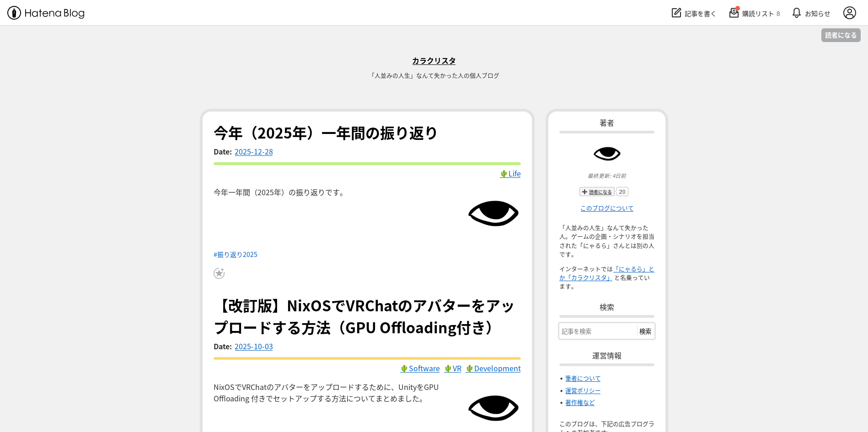Image resolution: width=868 pixels, height=432 pixels.
Task: Click the Hatena Blog wordmark text
Action: pos(54,13)
